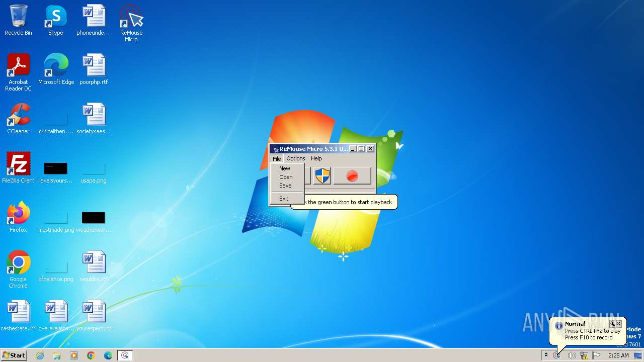Select the societyseas... document icon
This screenshot has width=644, height=362.
[94, 119]
